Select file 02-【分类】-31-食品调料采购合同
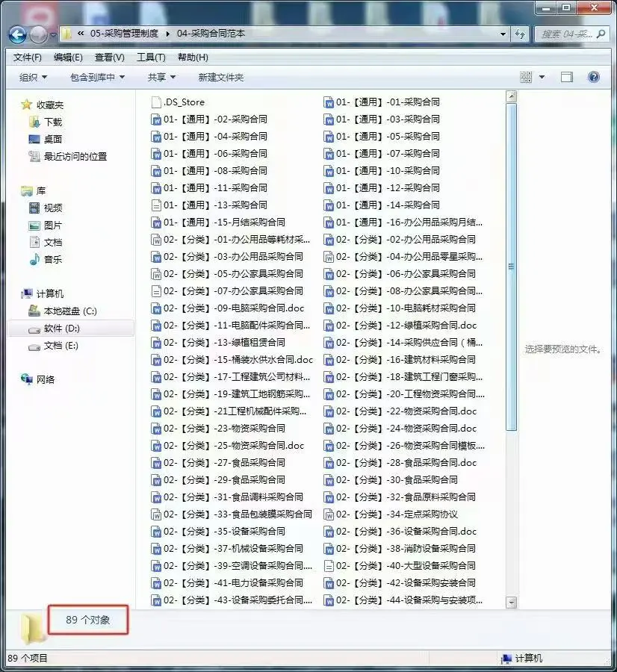617x672 pixels. (x=227, y=497)
